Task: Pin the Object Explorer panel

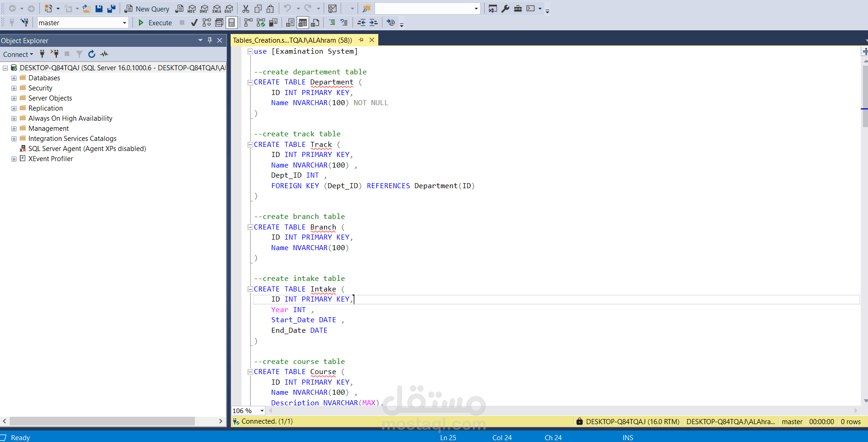Action: click(x=210, y=40)
